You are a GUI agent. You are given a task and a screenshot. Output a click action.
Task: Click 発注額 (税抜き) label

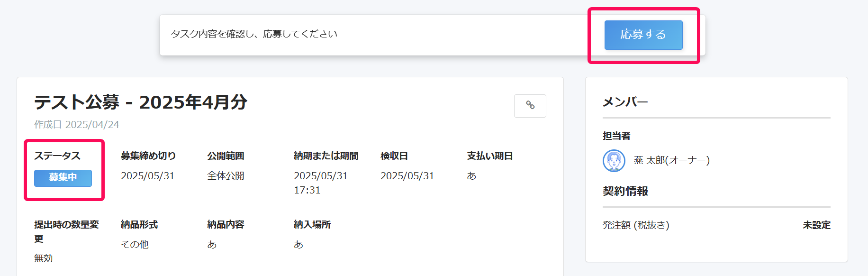636,225
